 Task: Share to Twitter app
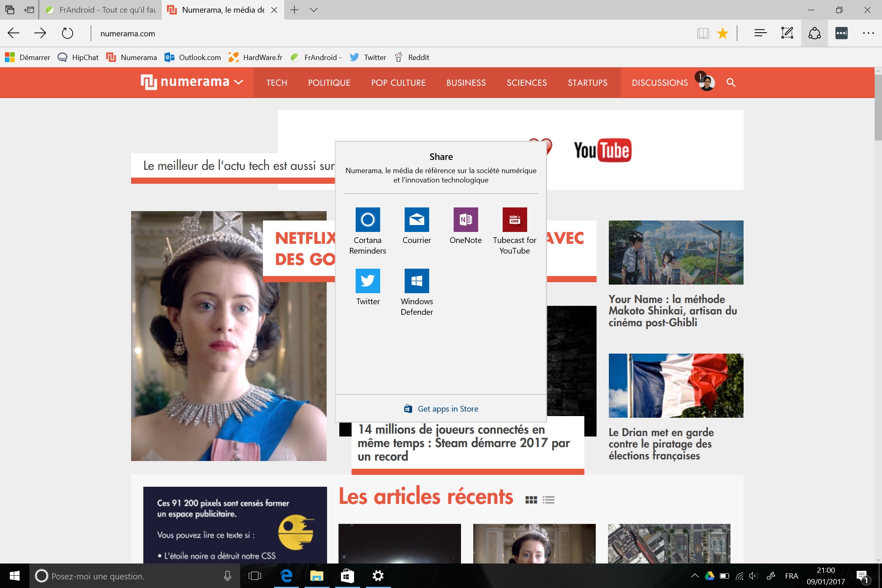[x=367, y=287]
